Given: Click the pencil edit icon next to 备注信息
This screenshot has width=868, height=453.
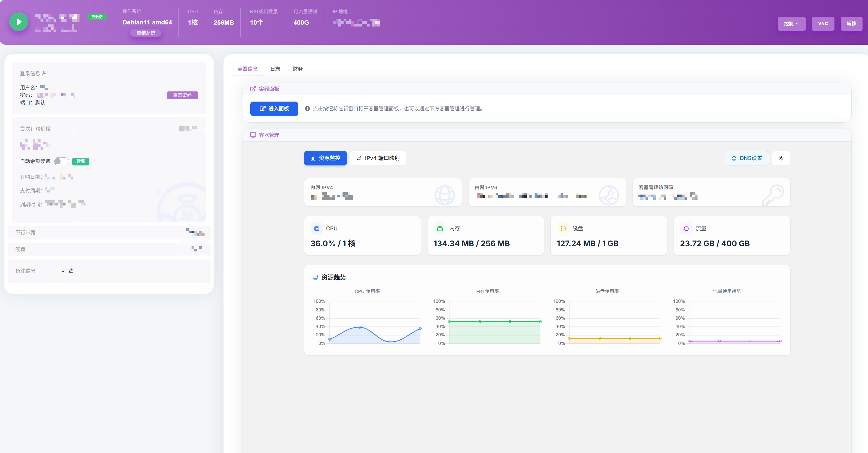Looking at the screenshot, I should (x=71, y=270).
